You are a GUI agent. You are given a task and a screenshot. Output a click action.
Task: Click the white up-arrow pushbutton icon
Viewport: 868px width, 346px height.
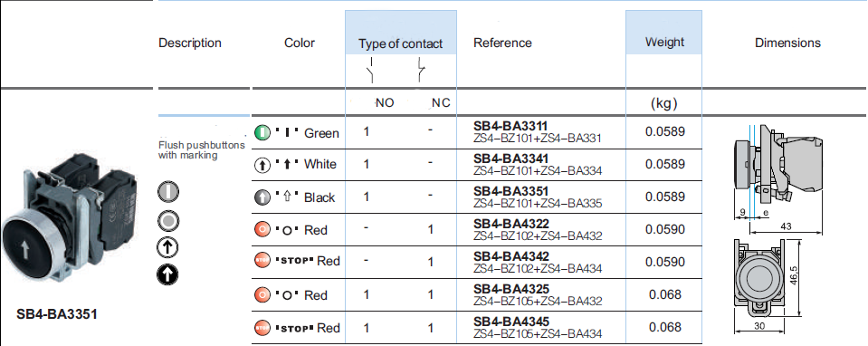point(262,165)
